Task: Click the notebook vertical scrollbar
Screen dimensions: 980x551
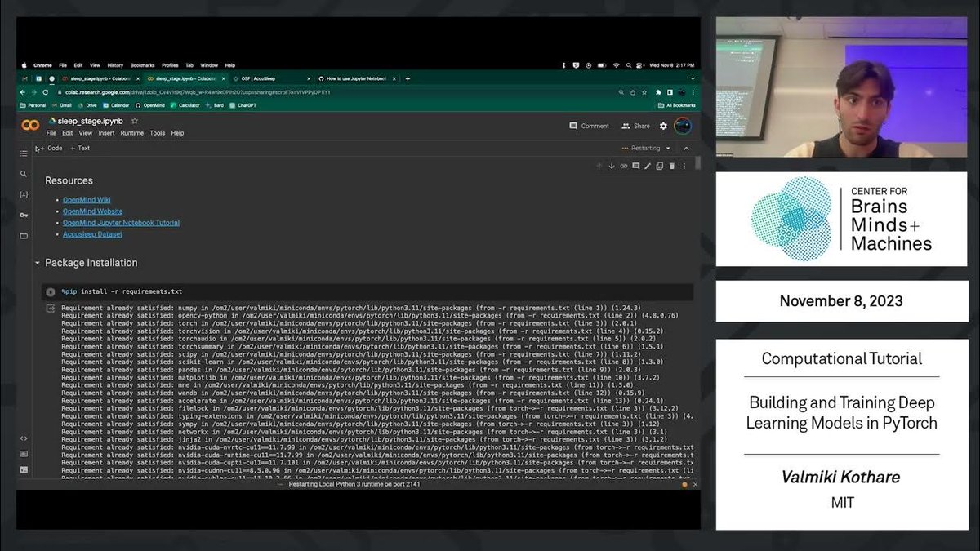Action: coord(698,163)
